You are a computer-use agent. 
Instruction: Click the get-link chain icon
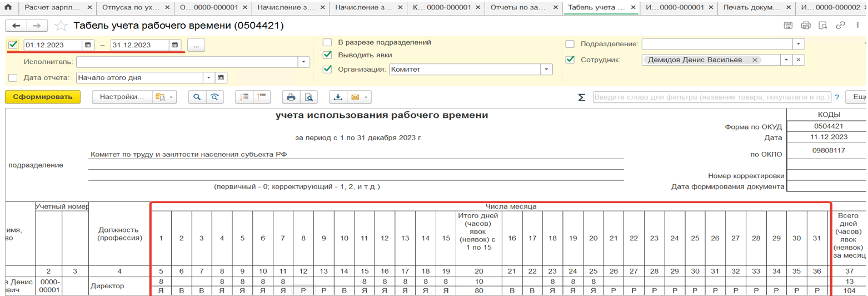pos(840,26)
